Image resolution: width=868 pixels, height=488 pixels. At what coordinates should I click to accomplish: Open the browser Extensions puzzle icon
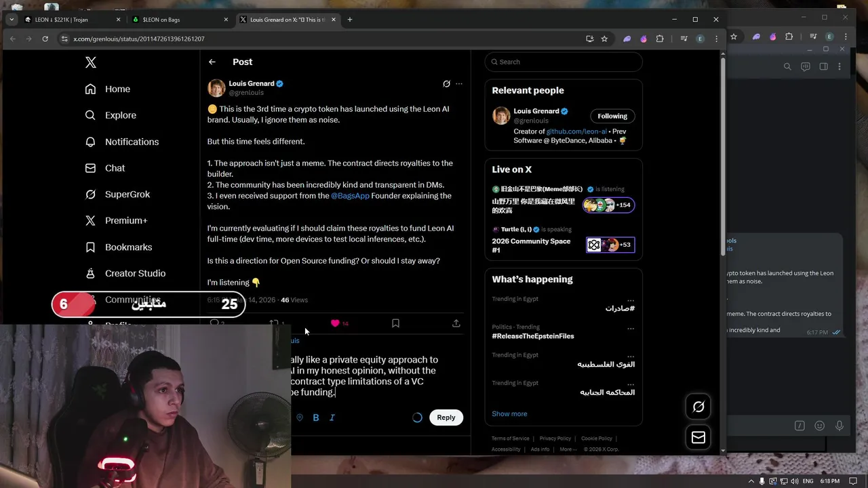(x=660, y=39)
